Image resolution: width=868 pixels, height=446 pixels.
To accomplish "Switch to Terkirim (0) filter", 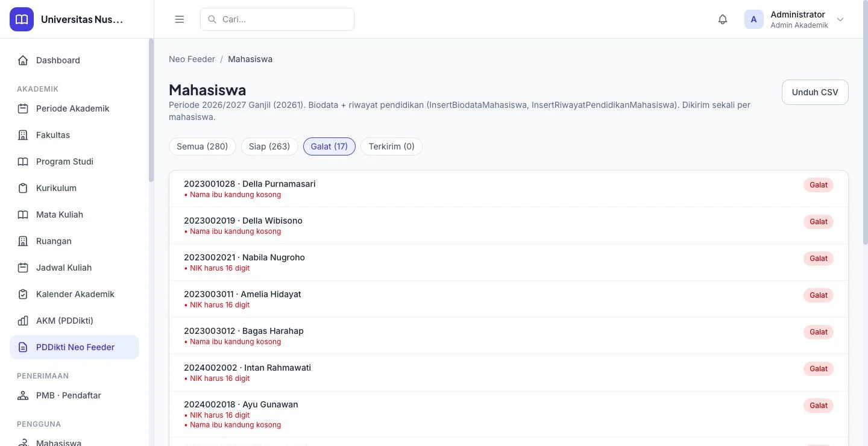I will tap(391, 146).
